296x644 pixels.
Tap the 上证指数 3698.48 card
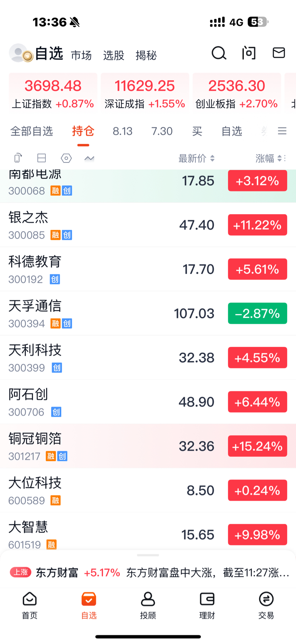[x=53, y=93]
